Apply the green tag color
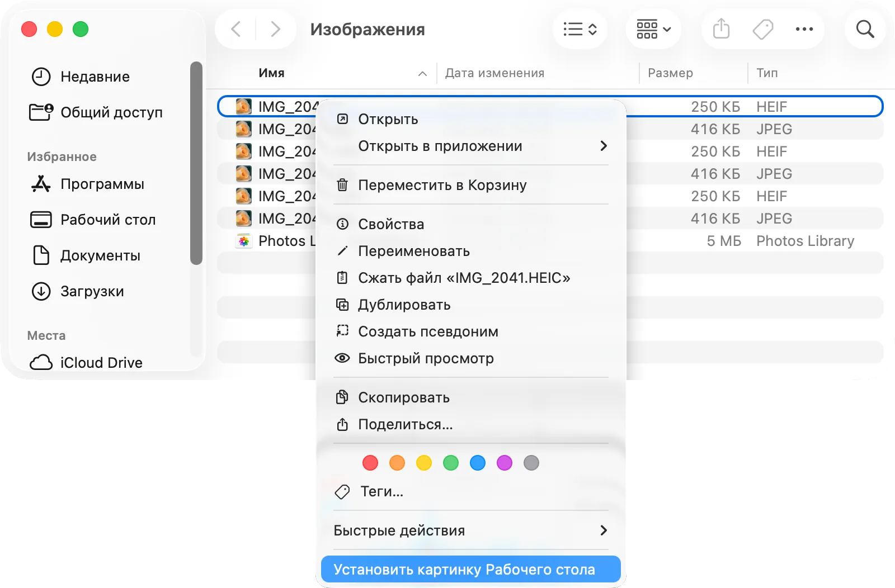Image resolution: width=895 pixels, height=588 pixels. coord(451,463)
